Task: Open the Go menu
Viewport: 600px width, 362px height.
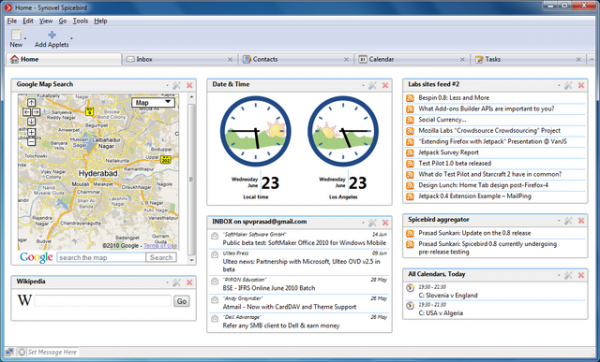Action: point(63,21)
